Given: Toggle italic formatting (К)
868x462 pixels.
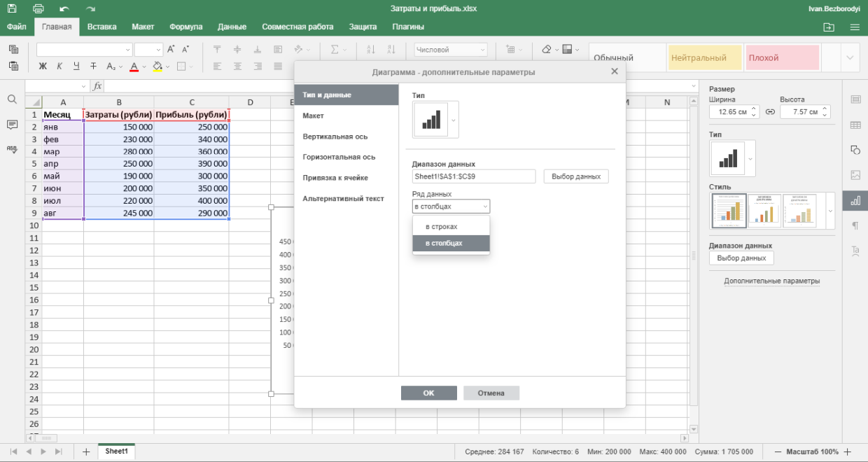Looking at the screenshot, I should coord(59,66).
